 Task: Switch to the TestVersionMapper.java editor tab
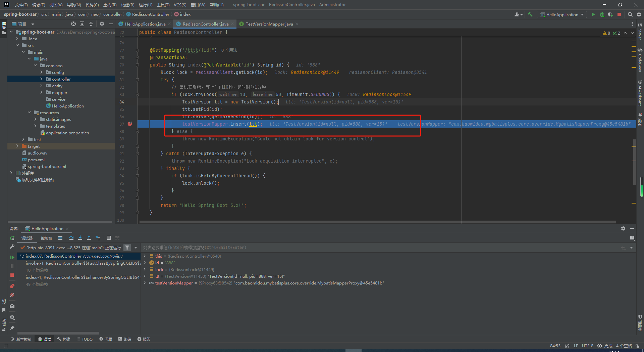coord(269,24)
